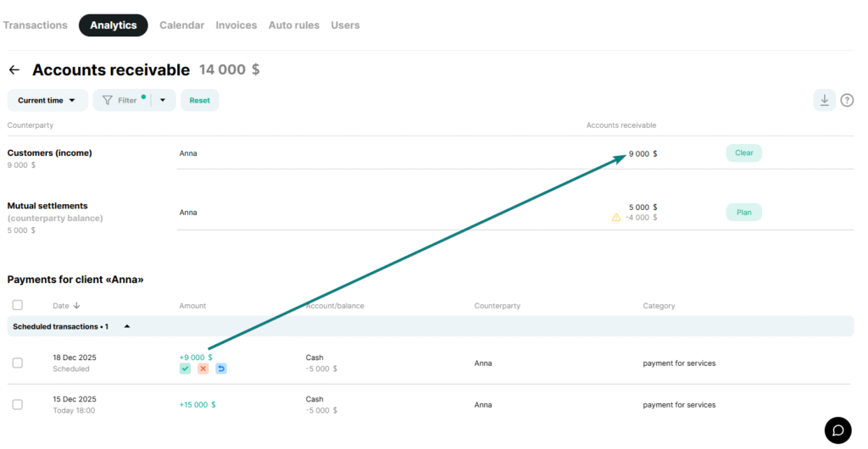The width and height of the screenshot is (868, 449).
Task: Select the 15 Dec 2025 transaction checkbox
Action: [x=18, y=404]
